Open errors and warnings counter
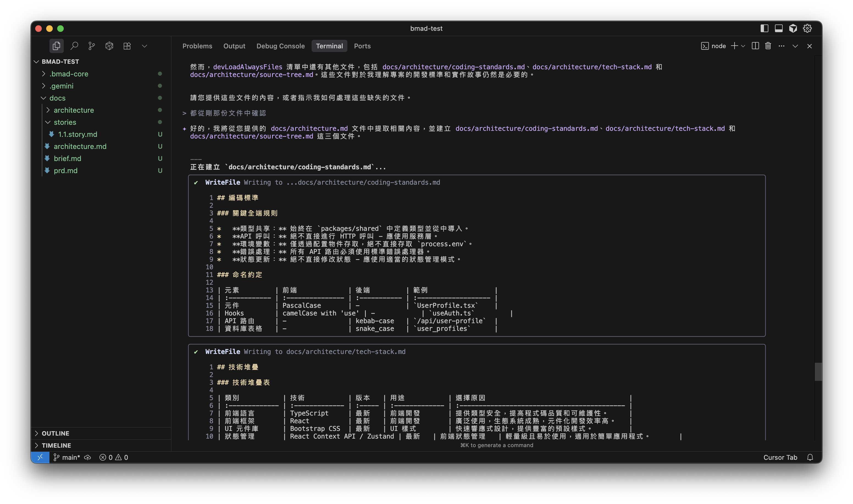Screen dimensions: 853x504 pyautogui.click(x=114, y=458)
